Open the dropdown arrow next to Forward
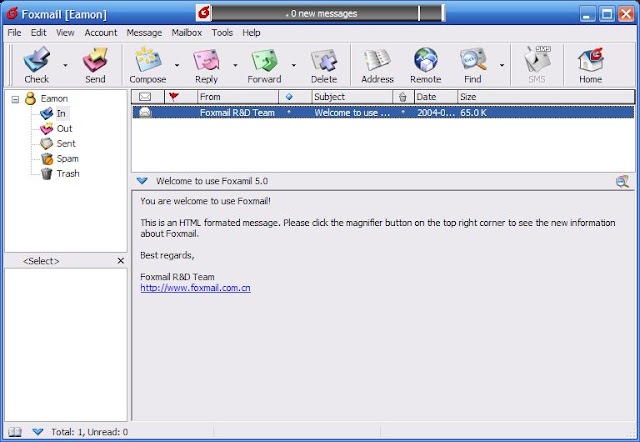The image size is (640, 442). pos(293,65)
